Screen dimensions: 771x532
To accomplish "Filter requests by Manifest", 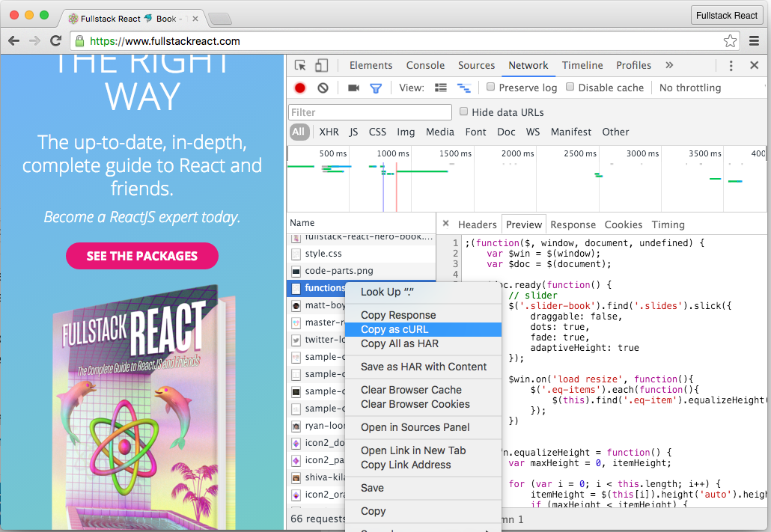I will point(570,132).
